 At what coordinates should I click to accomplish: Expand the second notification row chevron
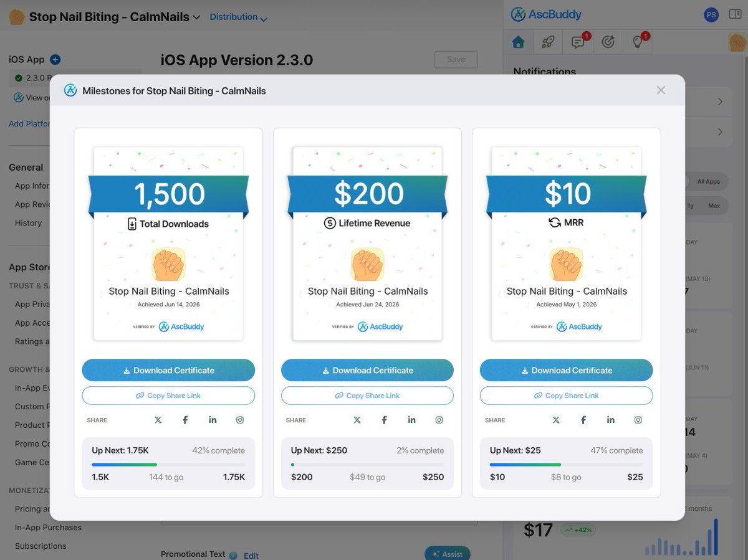720,132
